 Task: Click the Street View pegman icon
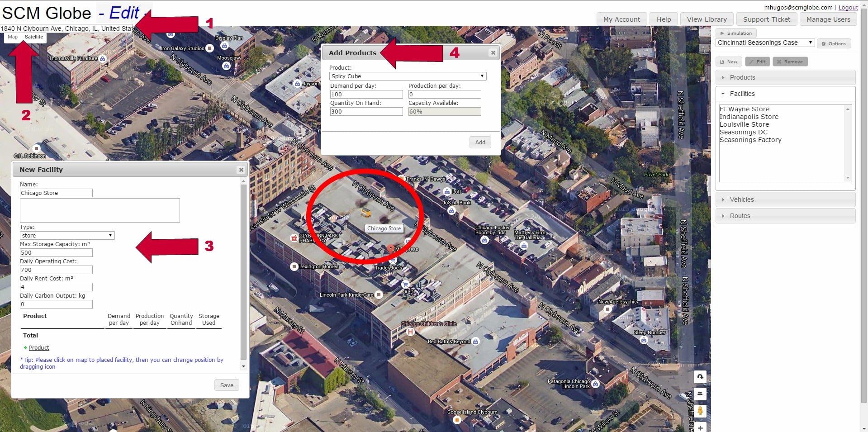click(x=700, y=411)
